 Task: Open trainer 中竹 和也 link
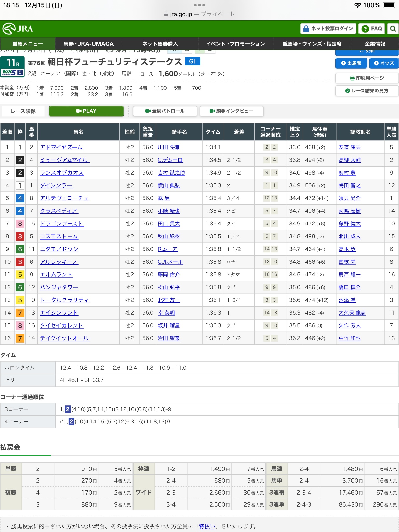(x=350, y=338)
